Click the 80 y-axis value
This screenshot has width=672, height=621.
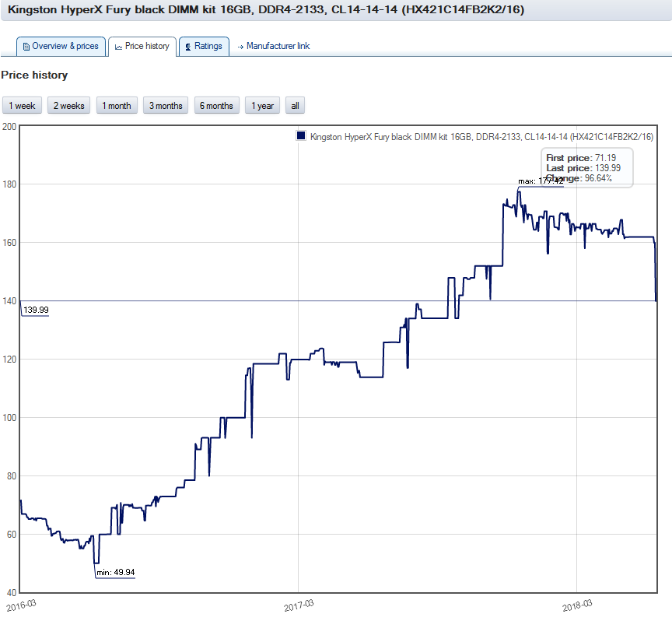tap(12, 476)
